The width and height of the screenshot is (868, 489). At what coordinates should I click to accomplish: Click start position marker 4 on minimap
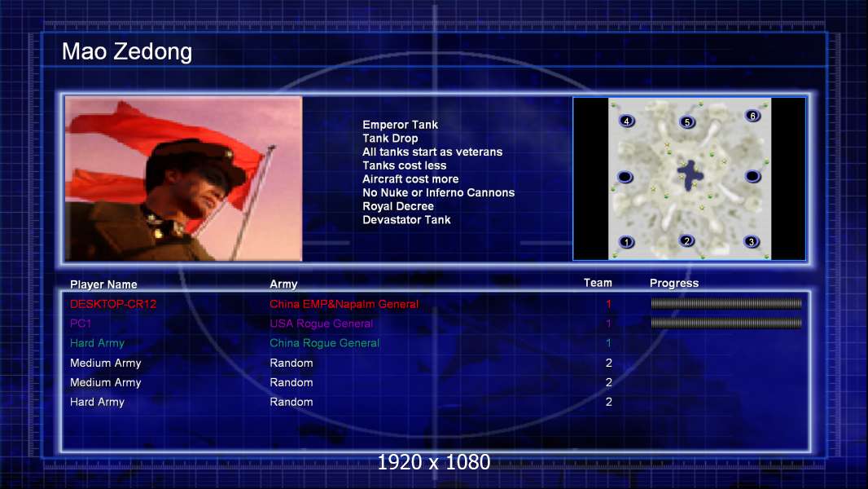point(627,121)
